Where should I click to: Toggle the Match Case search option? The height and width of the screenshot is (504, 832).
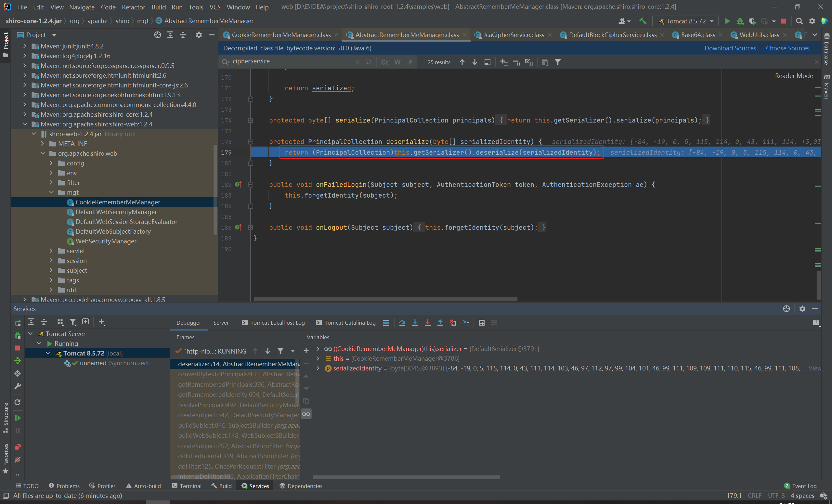point(384,62)
